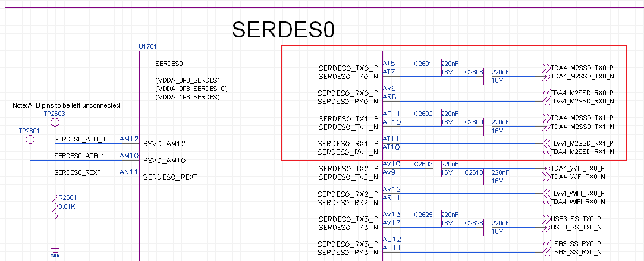Click resistor R2601 symbol
This screenshot has height=261, width=644.
point(55,206)
